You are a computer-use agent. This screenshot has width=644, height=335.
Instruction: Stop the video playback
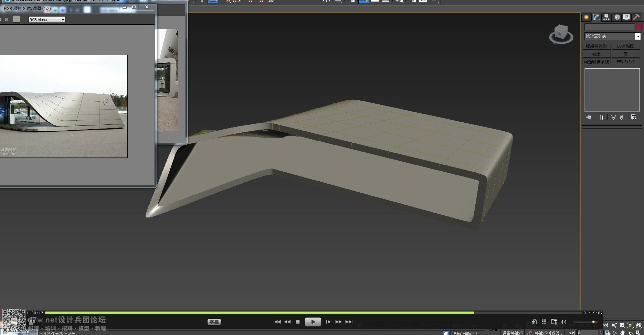tap(298, 322)
